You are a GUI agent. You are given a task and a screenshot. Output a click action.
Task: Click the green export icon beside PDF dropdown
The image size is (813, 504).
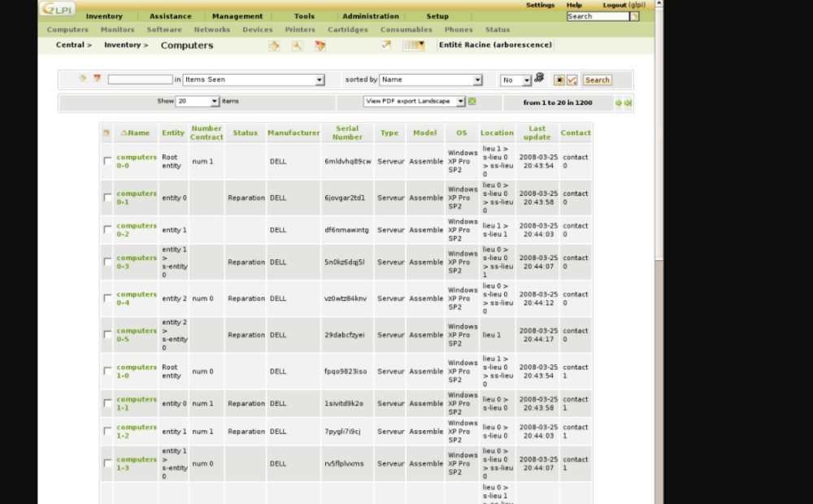472,102
